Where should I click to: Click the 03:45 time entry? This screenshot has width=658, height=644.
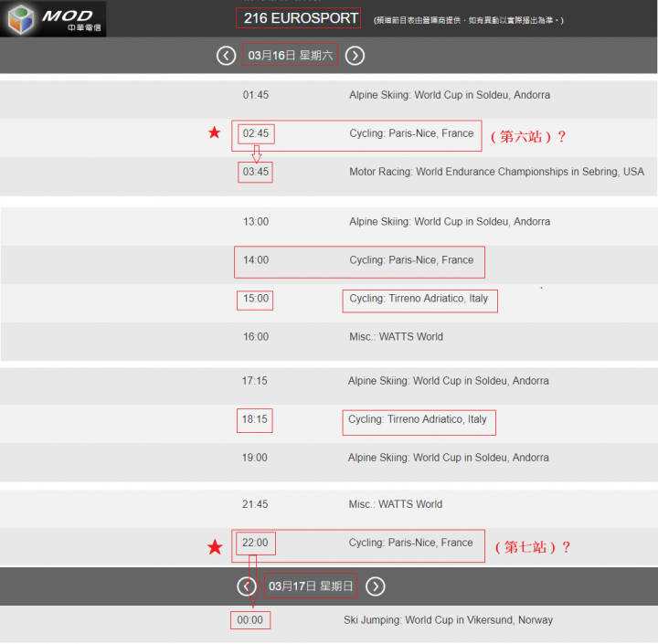pyautogui.click(x=256, y=172)
